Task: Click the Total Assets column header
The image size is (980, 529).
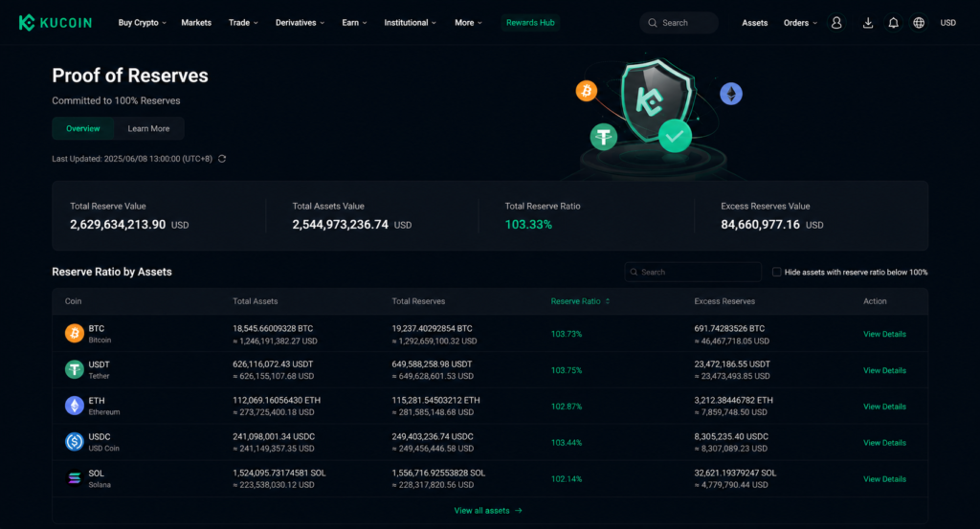Action: 255,301
